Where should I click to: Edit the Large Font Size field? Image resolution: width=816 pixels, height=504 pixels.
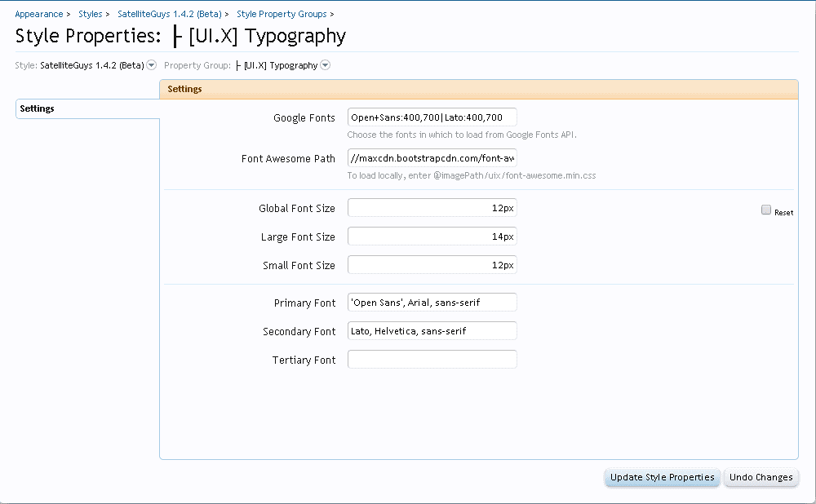coord(432,237)
